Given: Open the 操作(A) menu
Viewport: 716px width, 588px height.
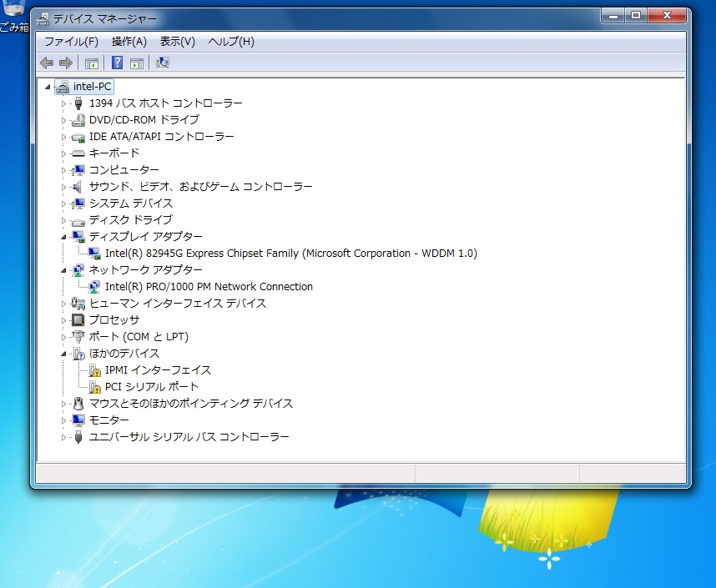Looking at the screenshot, I should [x=129, y=42].
